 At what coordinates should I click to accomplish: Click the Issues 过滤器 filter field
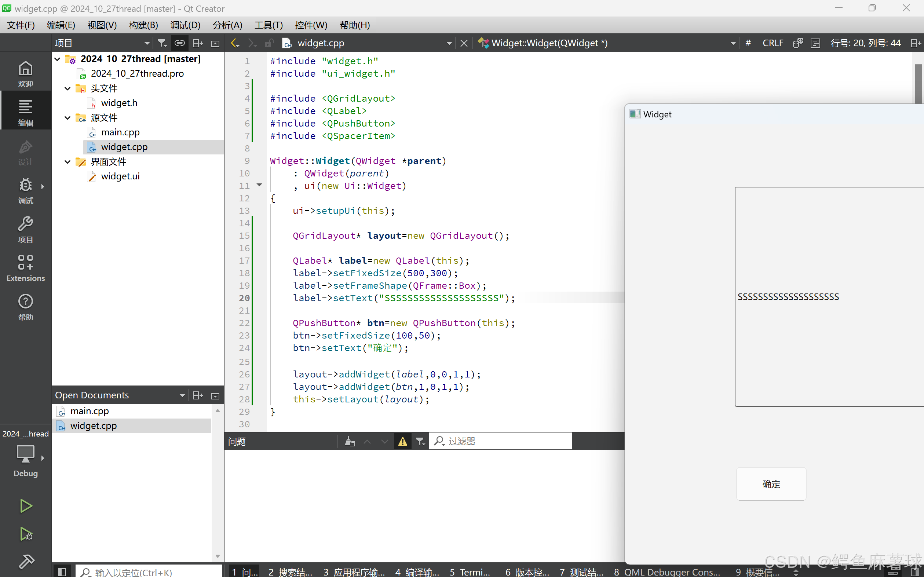(x=500, y=441)
